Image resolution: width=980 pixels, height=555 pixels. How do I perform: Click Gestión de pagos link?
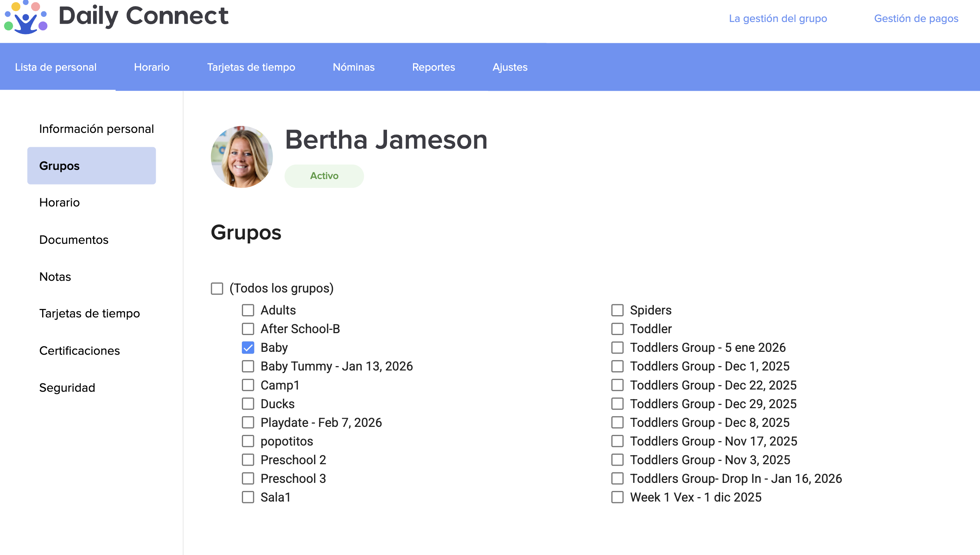tap(916, 18)
